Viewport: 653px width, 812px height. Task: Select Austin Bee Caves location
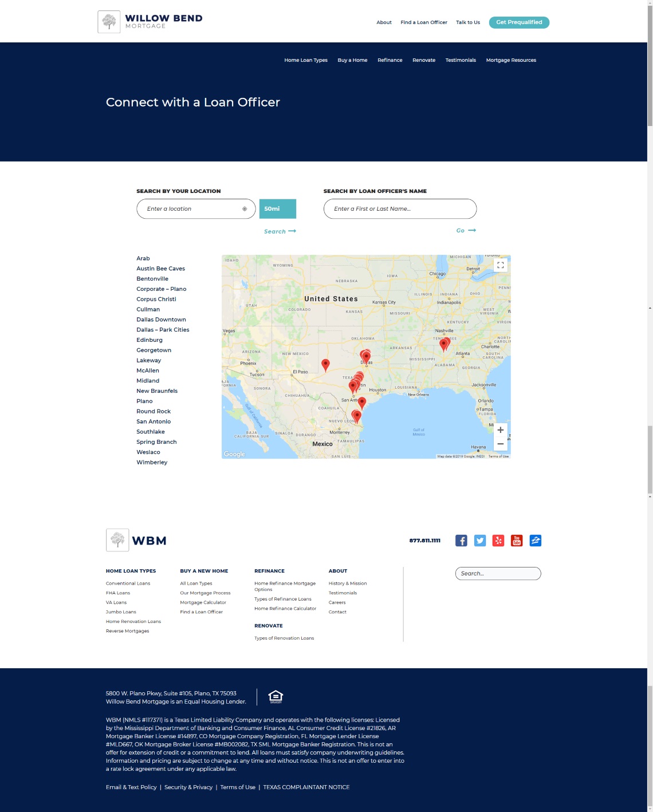tap(160, 269)
